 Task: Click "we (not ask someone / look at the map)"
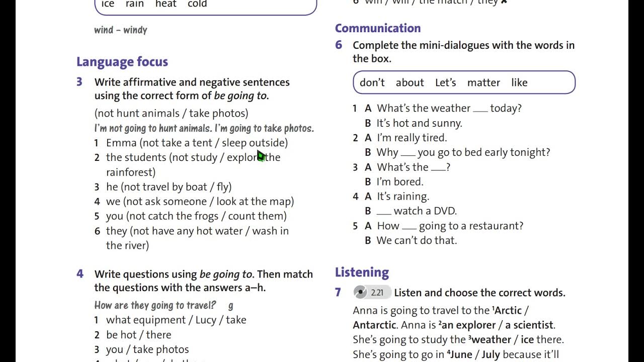coord(200,202)
